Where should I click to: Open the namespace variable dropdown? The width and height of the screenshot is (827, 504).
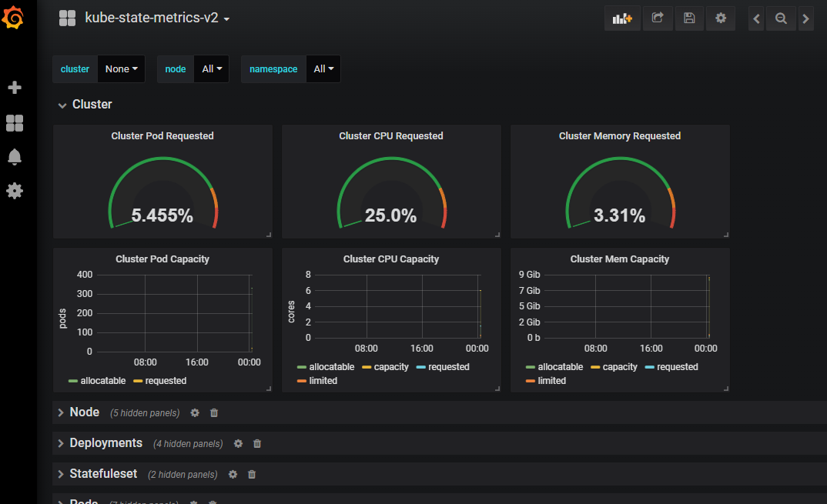tap(323, 69)
